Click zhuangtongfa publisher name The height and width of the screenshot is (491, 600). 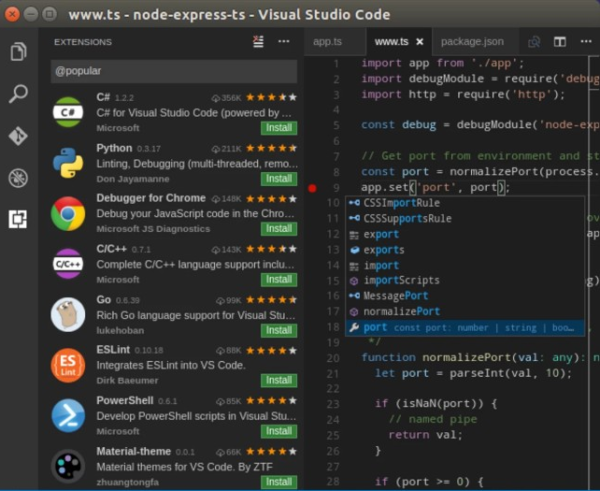click(x=127, y=482)
